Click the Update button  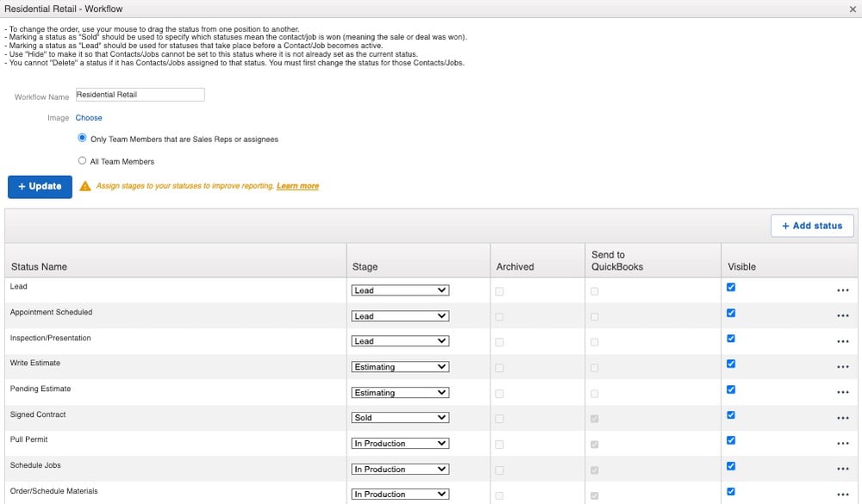coord(40,186)
